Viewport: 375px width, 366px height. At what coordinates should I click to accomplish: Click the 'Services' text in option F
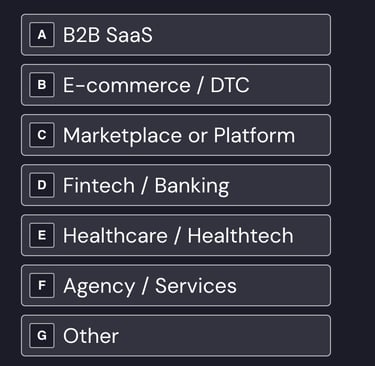pos(196,286)
